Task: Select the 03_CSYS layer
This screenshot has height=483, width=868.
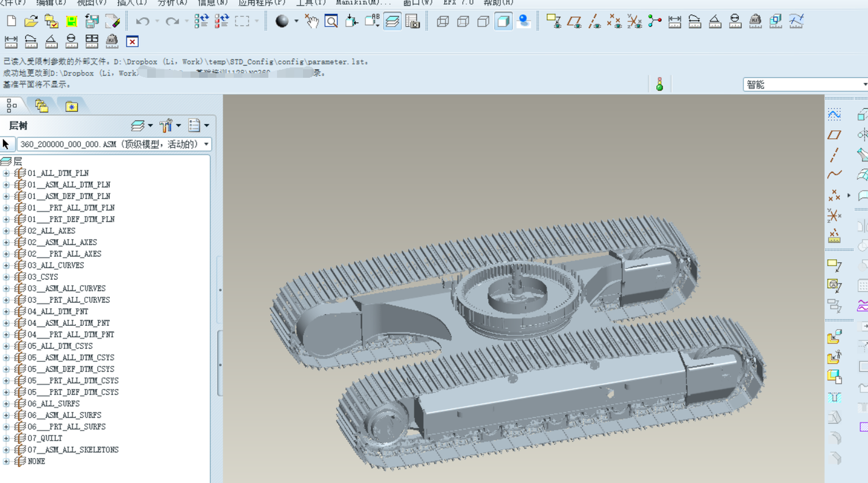Action: point(43,277)
